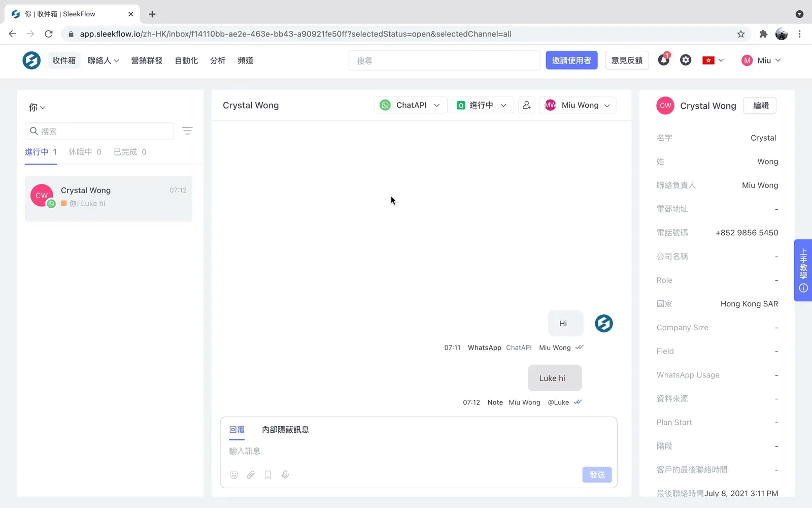Open the ChatAPI channel dropdown
This screenshot has height=508, width=812.
[411, 105]
